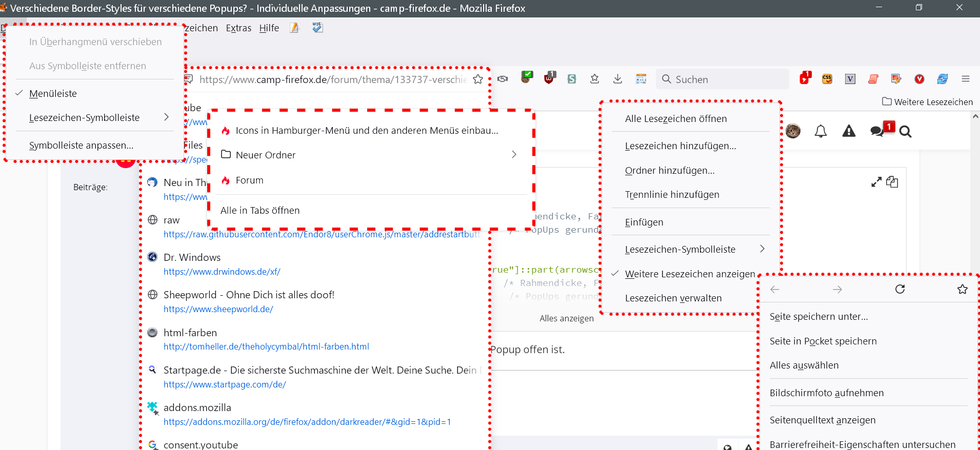980x450 pixels.
Task: Click the bookmark star in page context menu
Action: tap(963, 289)
